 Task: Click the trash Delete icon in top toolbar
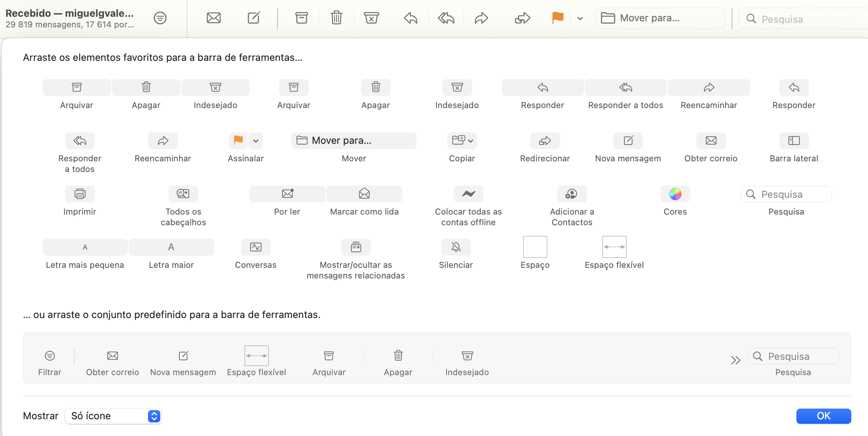coord(337,18)
